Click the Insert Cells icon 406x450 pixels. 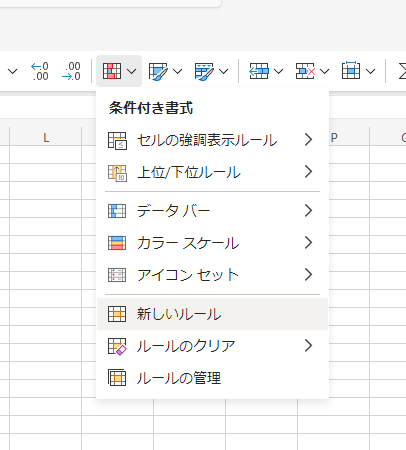259,71
